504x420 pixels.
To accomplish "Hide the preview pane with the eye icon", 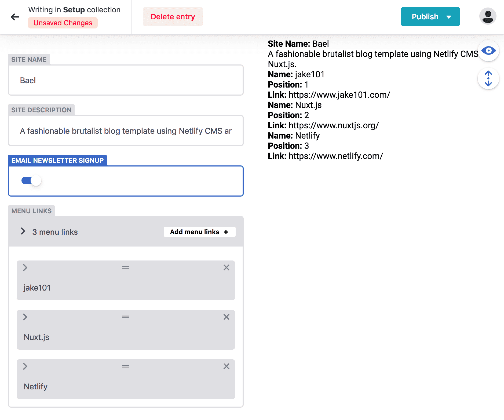I will (488, 50).
